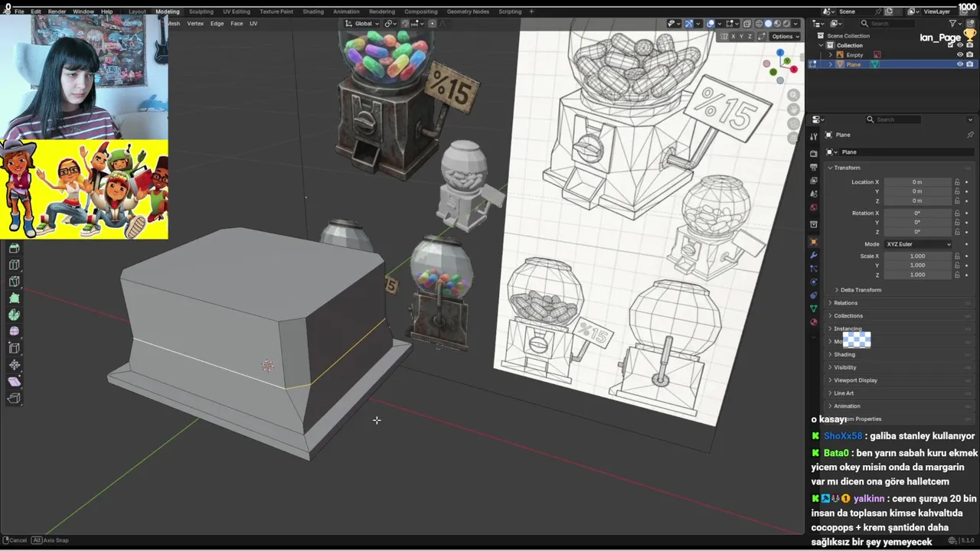Switch to the Geometry Nodes workspace tab
980x551 pixels.
coord(468,11)
